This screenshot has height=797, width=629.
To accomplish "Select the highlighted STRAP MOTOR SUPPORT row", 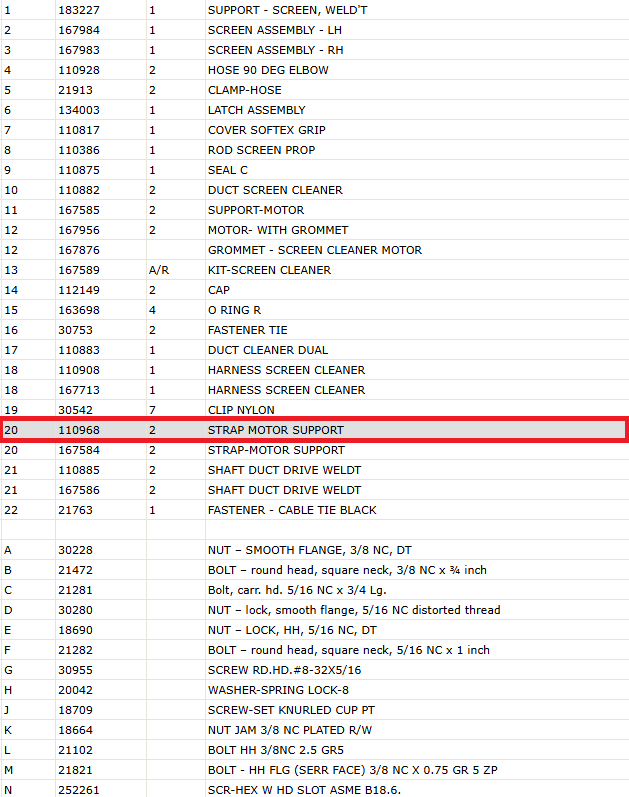I will [x=314, y=430].
